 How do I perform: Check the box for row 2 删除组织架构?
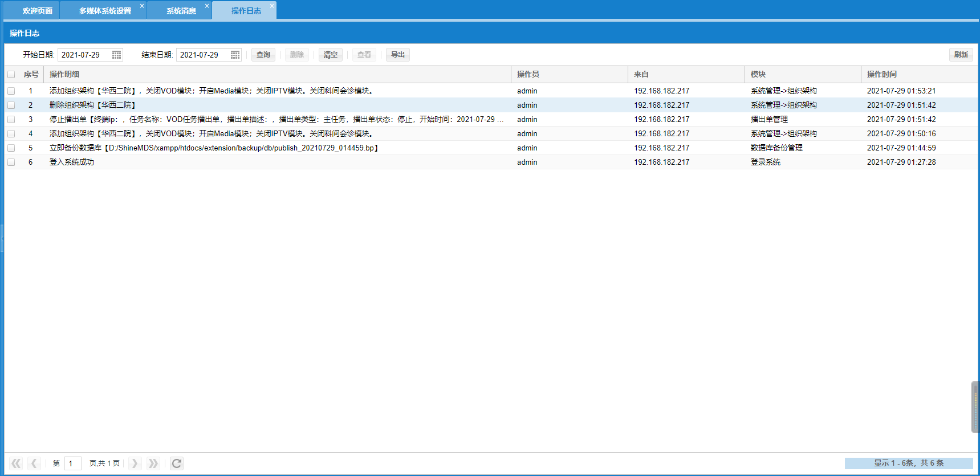click(11, 105)
